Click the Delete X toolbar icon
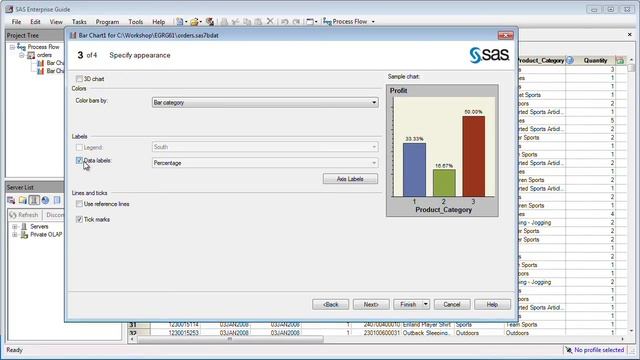This screenshot has height=360, width=640. pos(270,21)
